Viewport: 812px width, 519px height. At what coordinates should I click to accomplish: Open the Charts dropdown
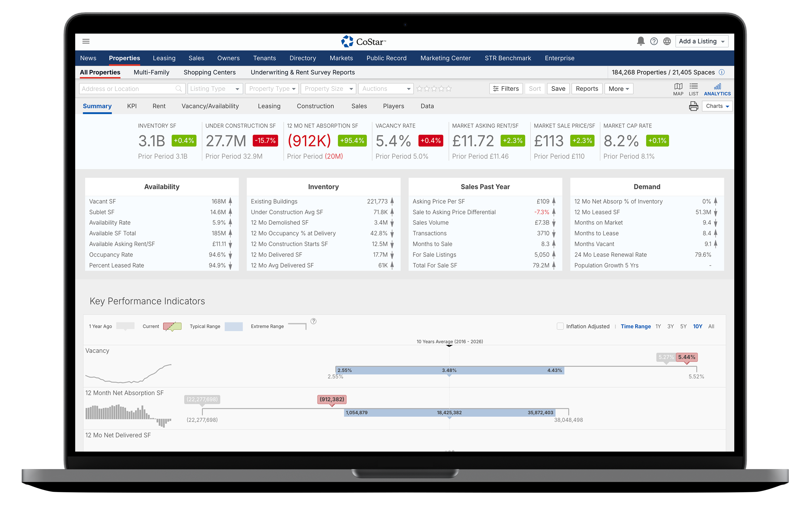coord(717,106)
